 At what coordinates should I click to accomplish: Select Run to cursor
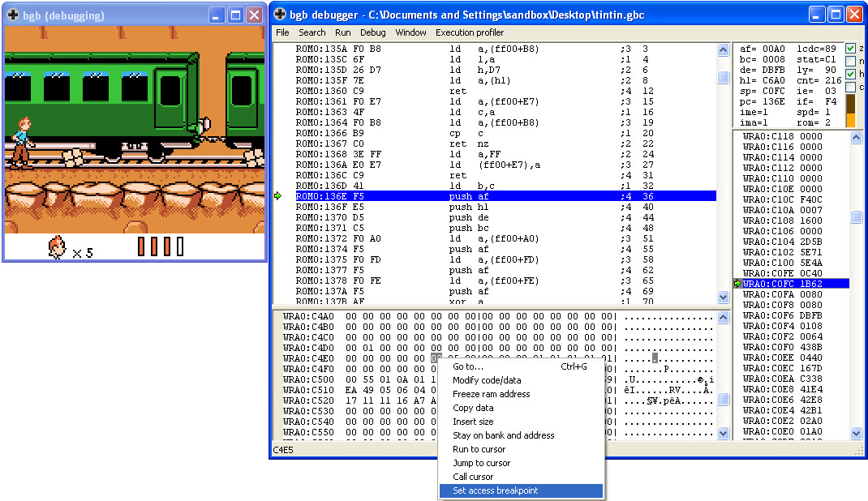[x=520, y=450]
